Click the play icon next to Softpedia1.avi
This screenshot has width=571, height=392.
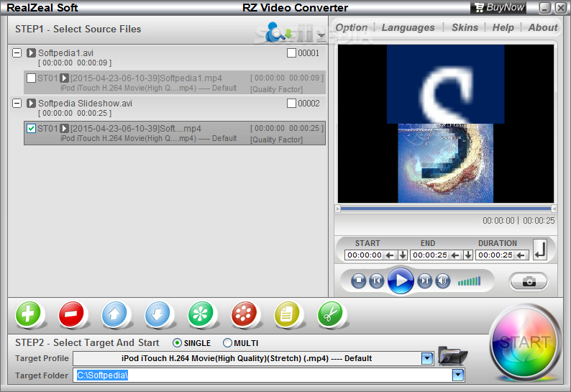[x=31, y=53]
